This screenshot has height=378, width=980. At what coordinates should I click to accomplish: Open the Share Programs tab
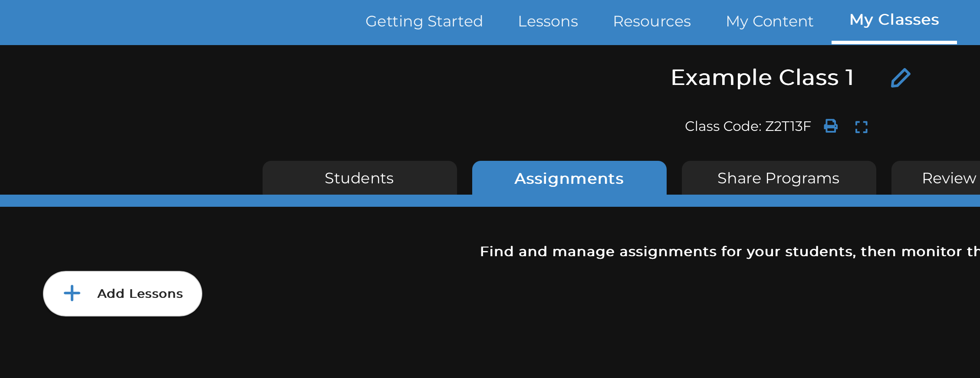779,178
